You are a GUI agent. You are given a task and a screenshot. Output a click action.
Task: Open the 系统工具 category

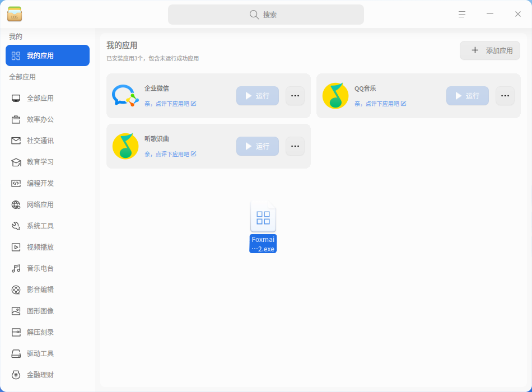pos(40,226)
